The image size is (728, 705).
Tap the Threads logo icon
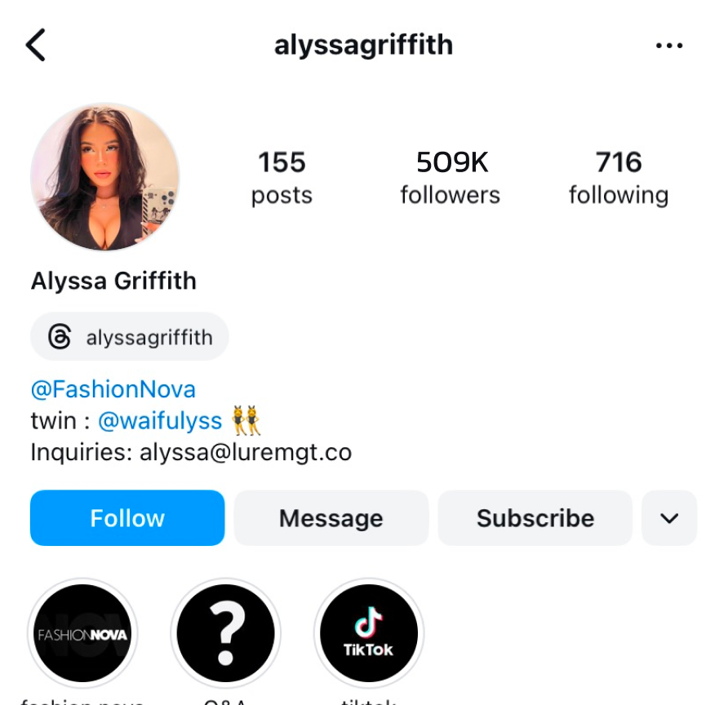pos(60,336)
